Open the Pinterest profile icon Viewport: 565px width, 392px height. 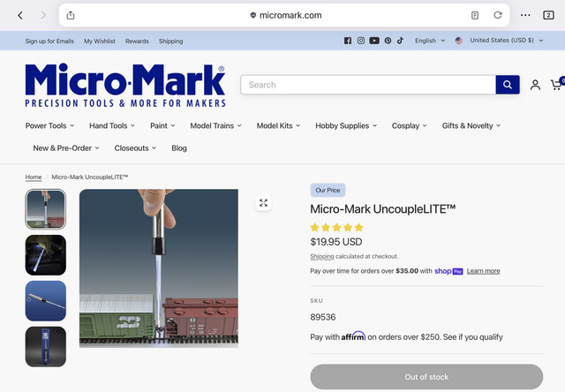tap(388, 41)
